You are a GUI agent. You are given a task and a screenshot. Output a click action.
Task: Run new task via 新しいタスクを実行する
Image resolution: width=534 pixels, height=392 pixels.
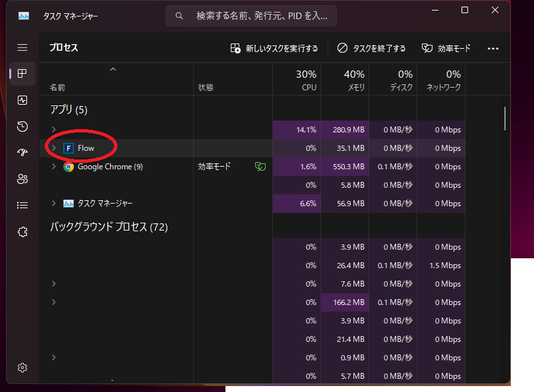click(x=274, y=48)
